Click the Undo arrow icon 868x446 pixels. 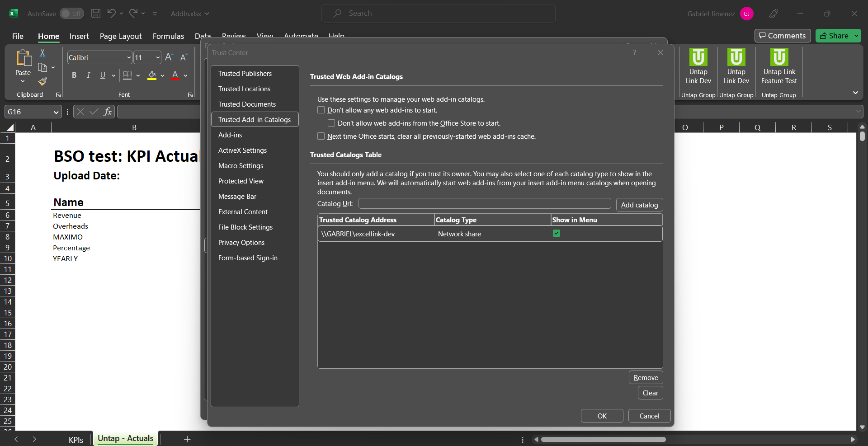pos(111,14)
